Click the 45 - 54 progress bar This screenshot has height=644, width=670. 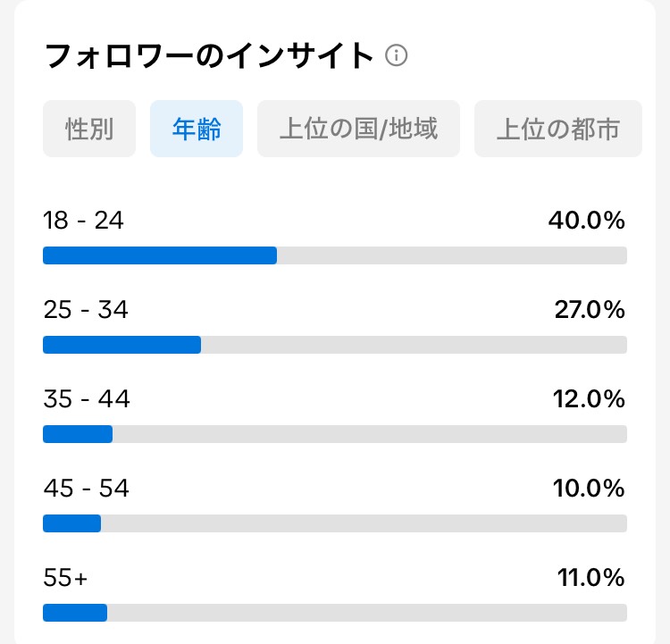pyautogui.click(x=335, y=523)
